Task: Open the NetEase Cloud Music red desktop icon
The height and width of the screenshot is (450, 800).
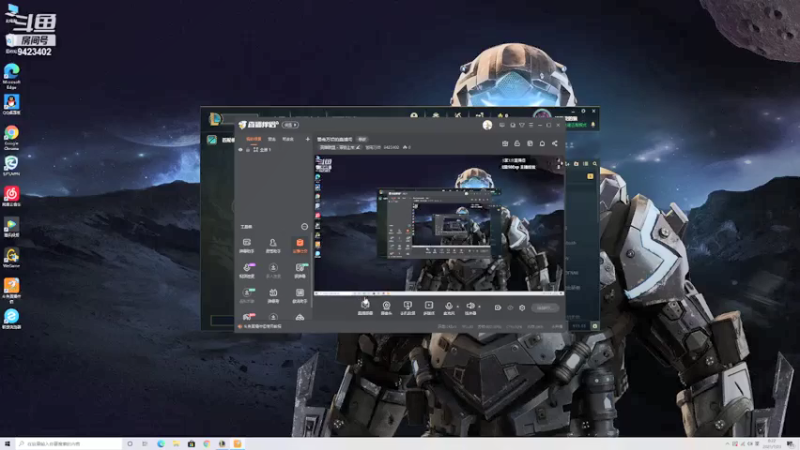Action: point(11,196)
